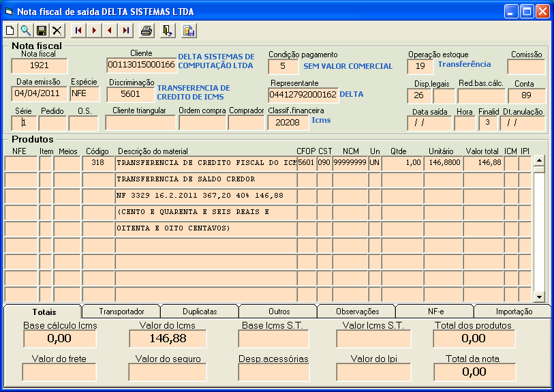Viewport: 554px width, 392px height.
Task: Click the Qtde cell 1,00
Action: coord(403,163)
